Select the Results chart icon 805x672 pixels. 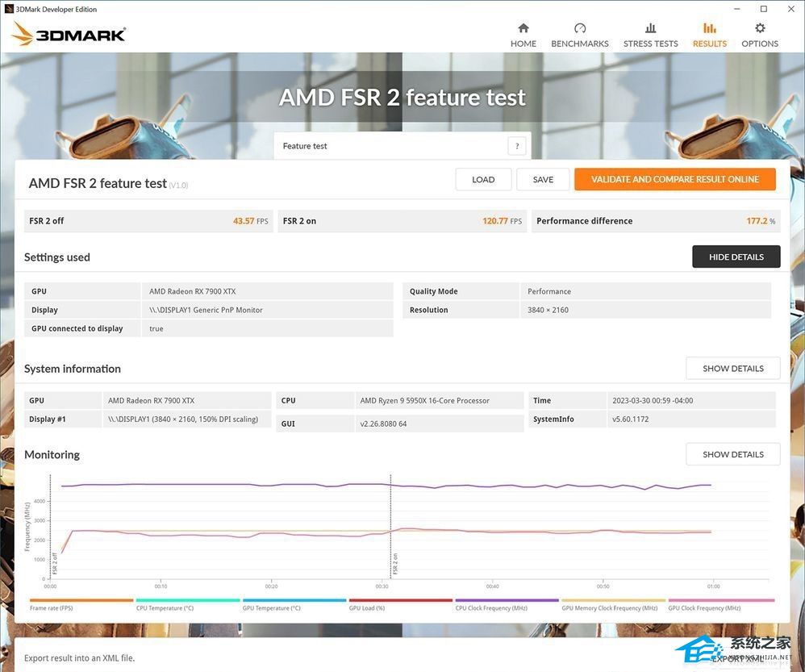click(x=709, y=28)
